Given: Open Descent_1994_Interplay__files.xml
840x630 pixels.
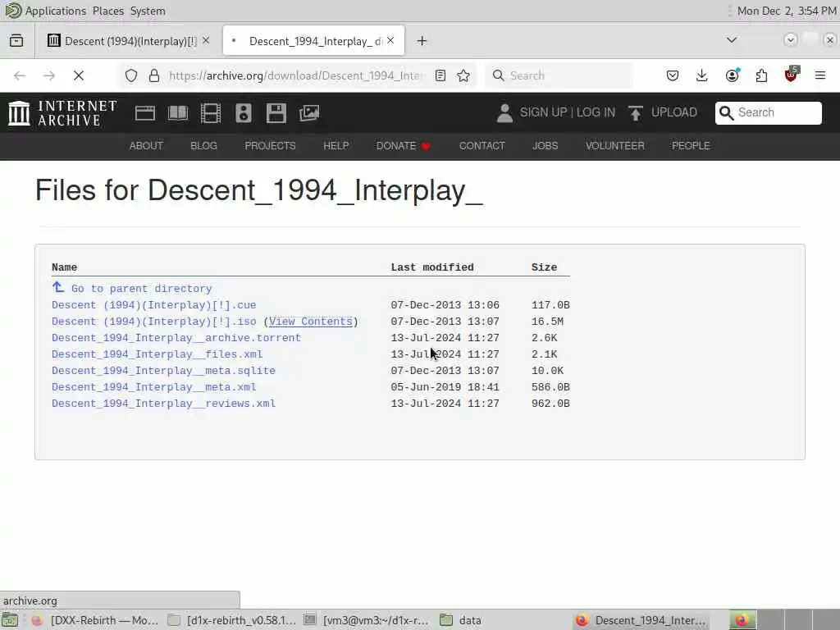Looking at the screenshot, I should coord(157,354).
